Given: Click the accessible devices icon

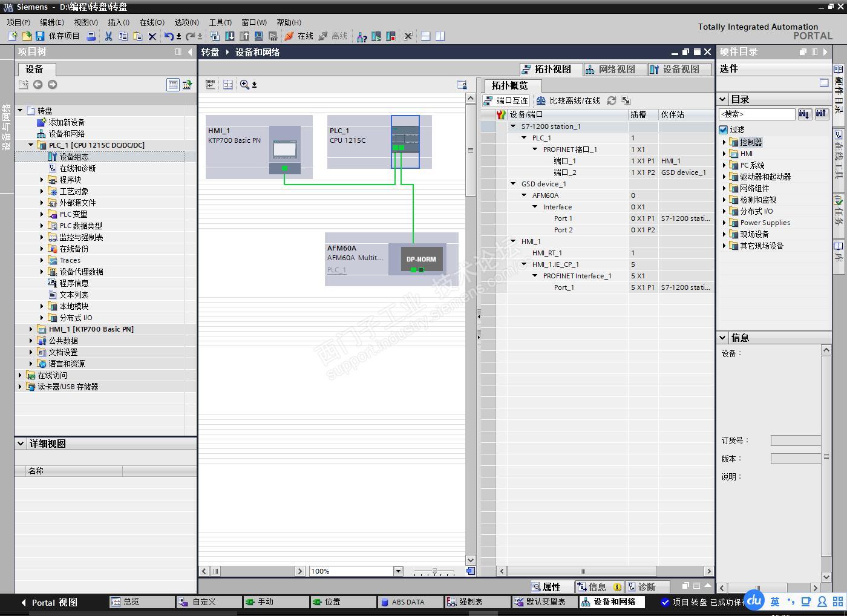Looking at the screenshot, I should [362, 36].
